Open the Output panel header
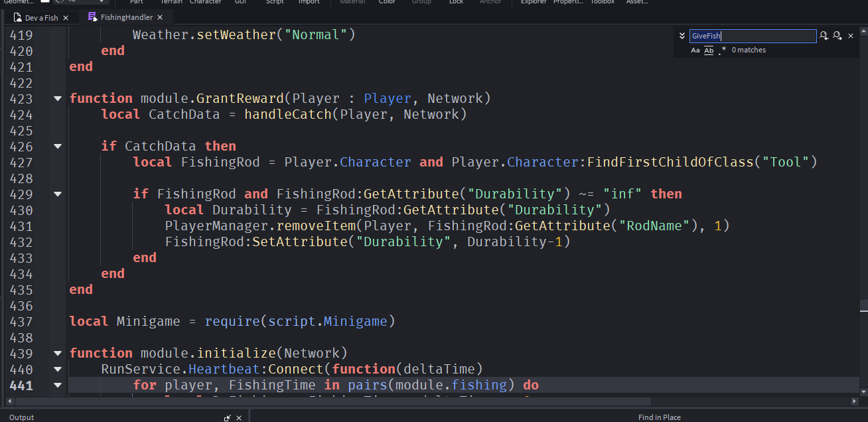This screenshot has height=422, width=868. tap(22, 417)
